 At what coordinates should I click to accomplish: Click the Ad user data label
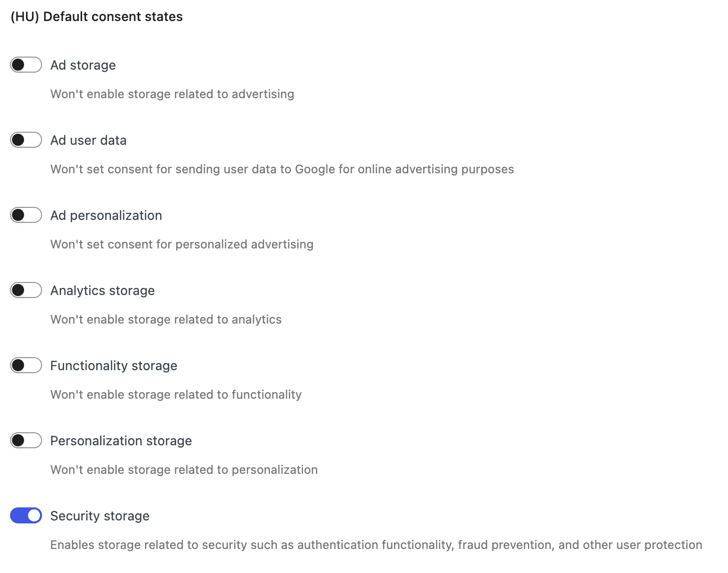89,140
